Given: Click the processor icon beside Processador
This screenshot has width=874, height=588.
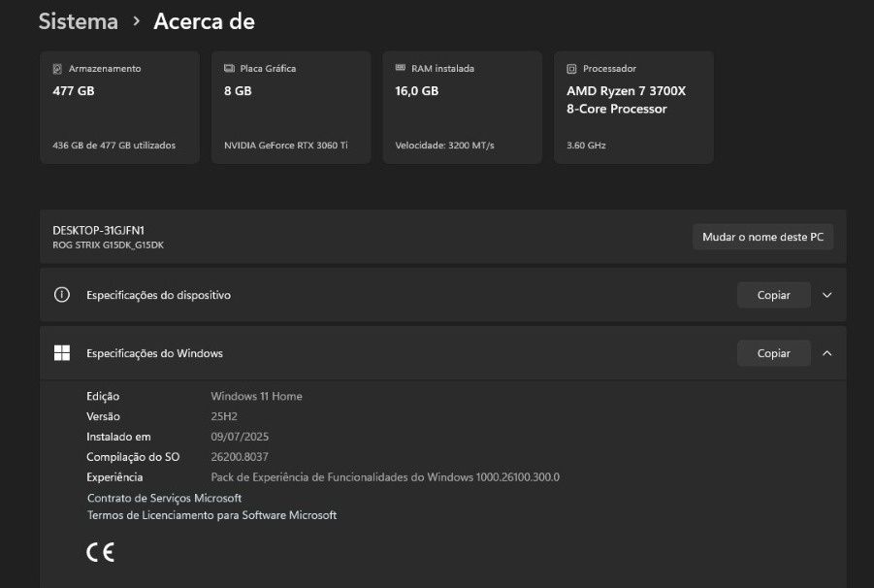Looking at the screenshot, I should pyautogui.click(x=571, y=69).
